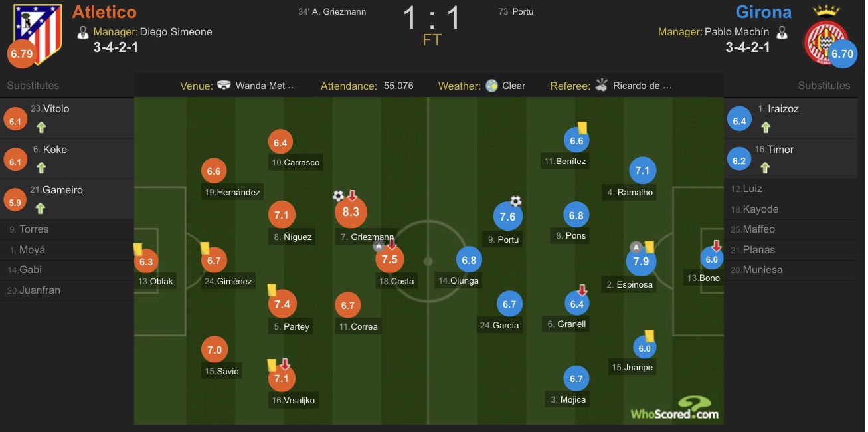868x432 pixels.
Task: Click the weather icon beside Clear
Action: click(491, 86)
